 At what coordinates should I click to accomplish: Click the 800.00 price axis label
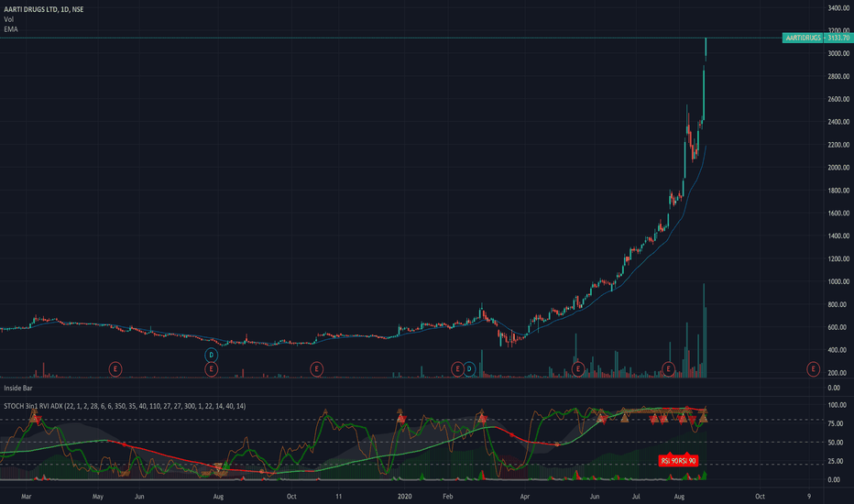coord(838,304)
